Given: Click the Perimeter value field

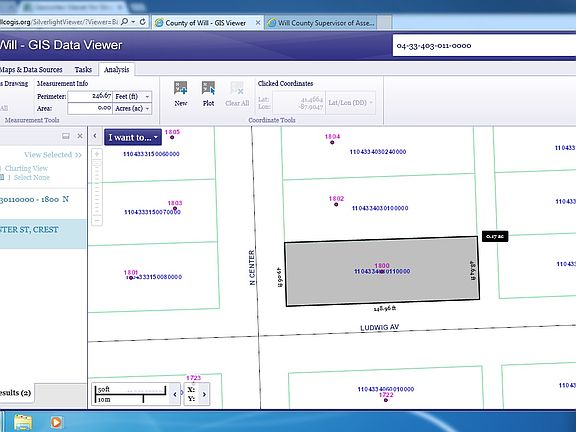Looking at the screenshot, I should point(90,96).
